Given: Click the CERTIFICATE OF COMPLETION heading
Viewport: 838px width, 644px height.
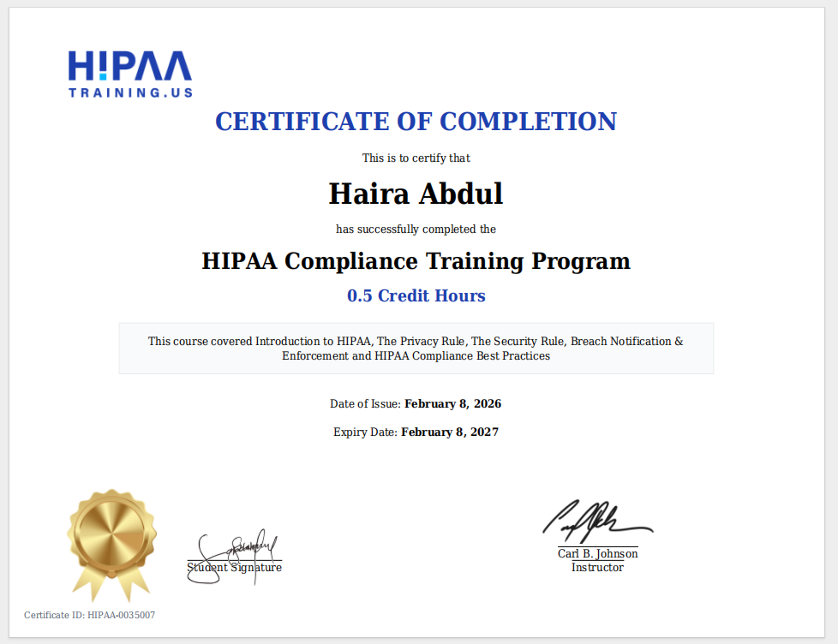Looking at the screenshot, I should click(x=416, y=122).
